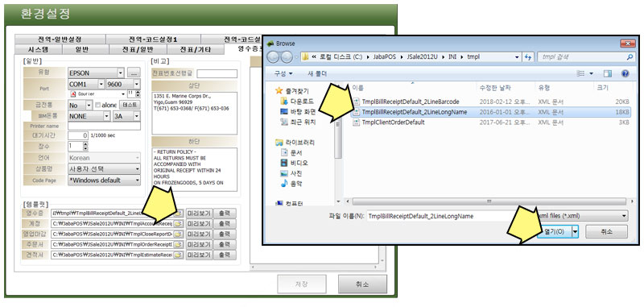Click the folder browse icon for 견적서 template
The image size is (644, 307).
tap(179, 255)
